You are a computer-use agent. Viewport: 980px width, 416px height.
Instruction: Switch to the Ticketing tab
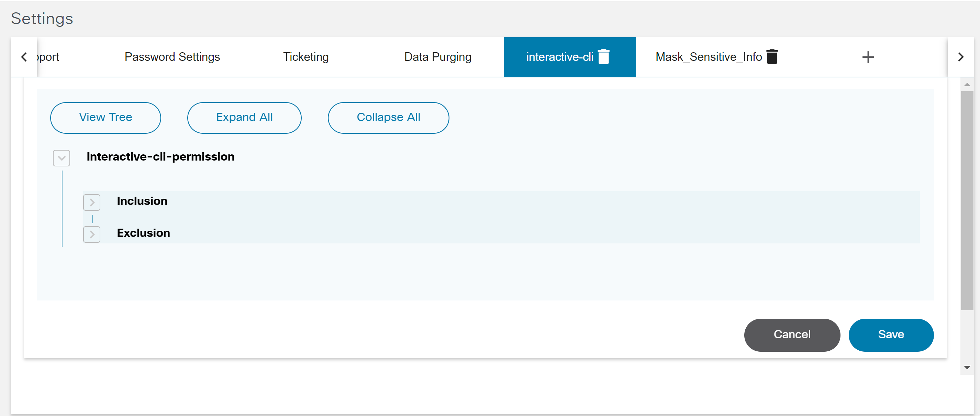(305, 57)
